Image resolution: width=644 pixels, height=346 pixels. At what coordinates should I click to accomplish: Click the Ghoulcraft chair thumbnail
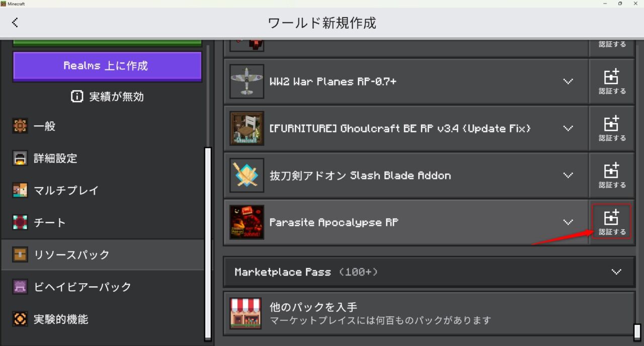(247, 128)
